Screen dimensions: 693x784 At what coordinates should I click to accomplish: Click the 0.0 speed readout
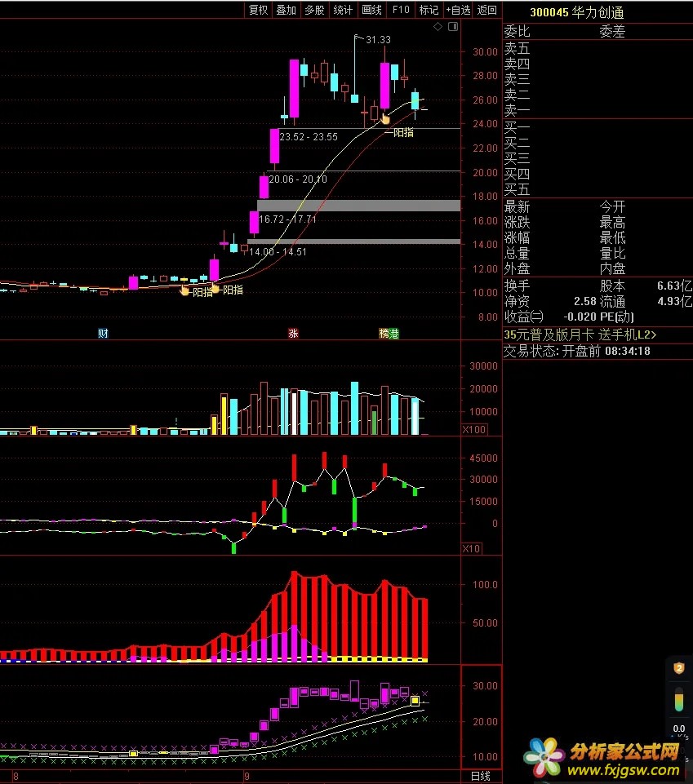pyautogui.click(x=679, y=729)
